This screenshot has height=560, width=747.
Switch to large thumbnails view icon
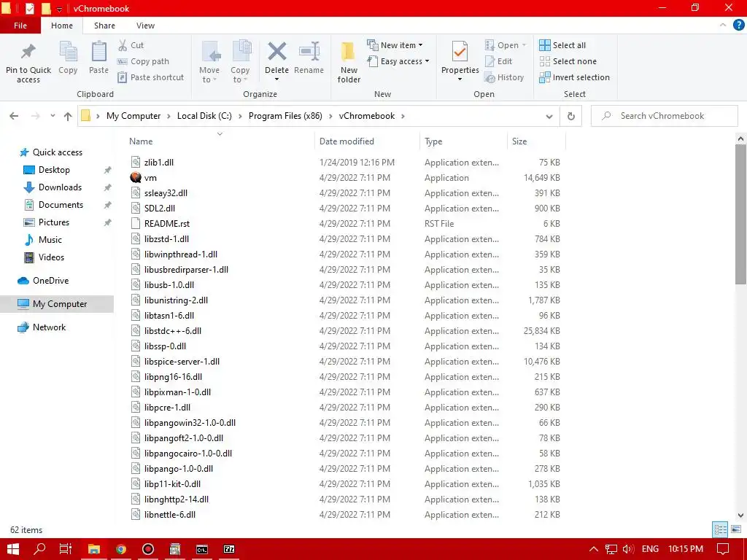click(x=736, y=529)
